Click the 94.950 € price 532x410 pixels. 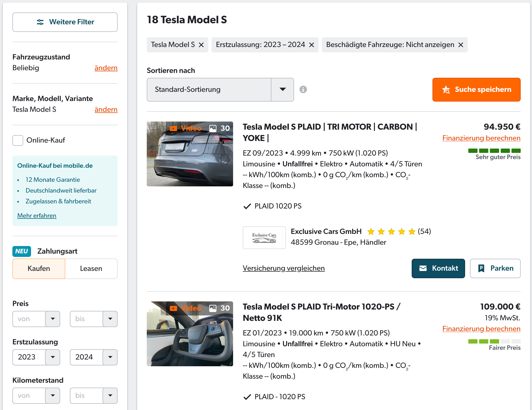point(502,127)
